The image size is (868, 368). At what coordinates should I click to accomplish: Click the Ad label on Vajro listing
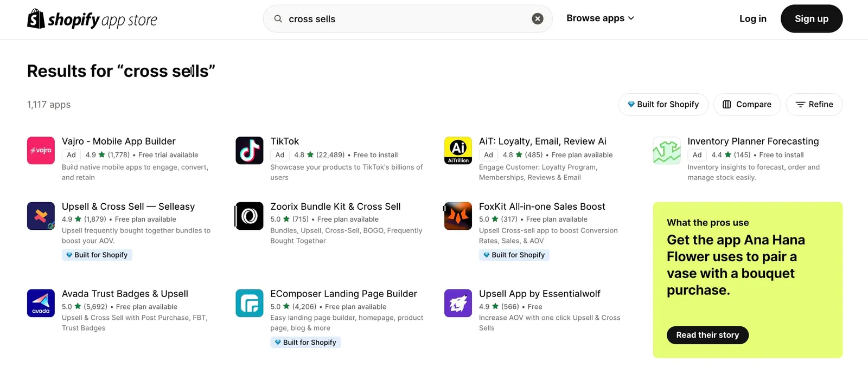(x=71, y=155)
